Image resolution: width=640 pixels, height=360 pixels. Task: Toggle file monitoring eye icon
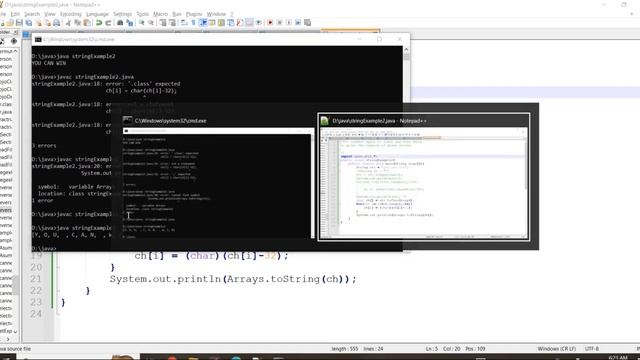259,23
